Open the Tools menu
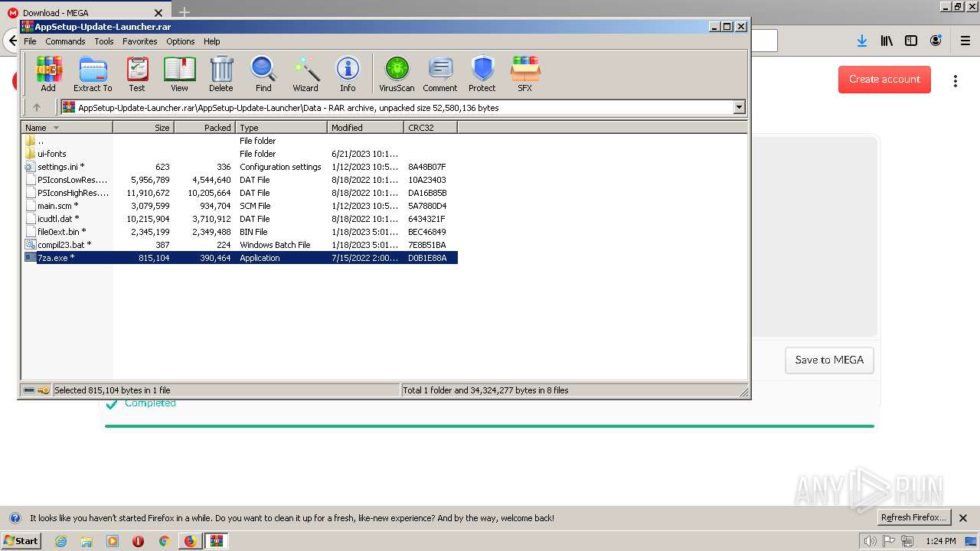 tap(104, 41)
